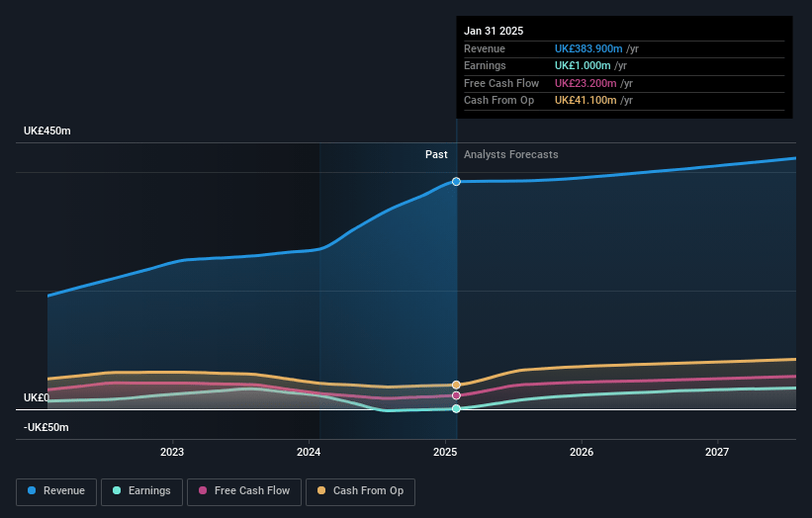Click the UK£1.000m earnings value
Image resolution: width=812 pixels, height=518 pixels.
(583, 65)
